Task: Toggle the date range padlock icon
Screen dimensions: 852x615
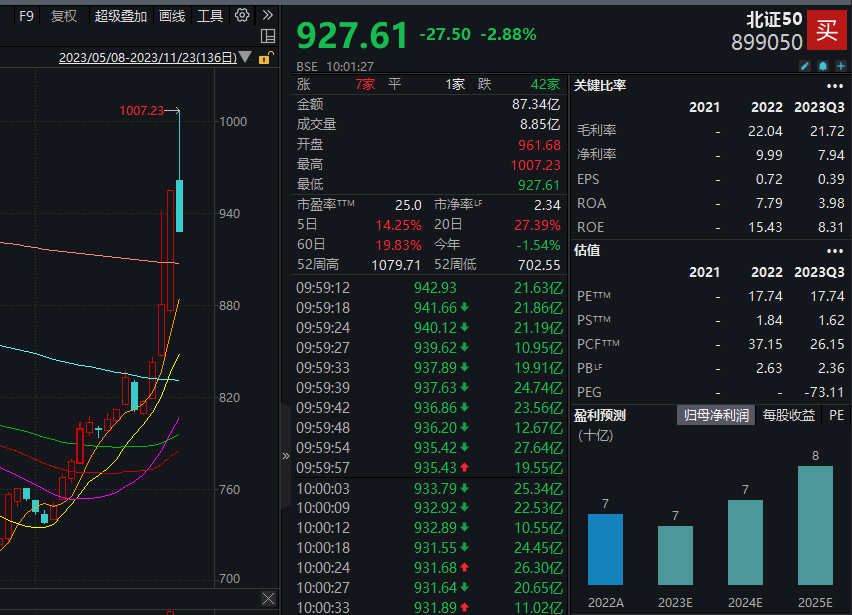Action: coord(265,58)
